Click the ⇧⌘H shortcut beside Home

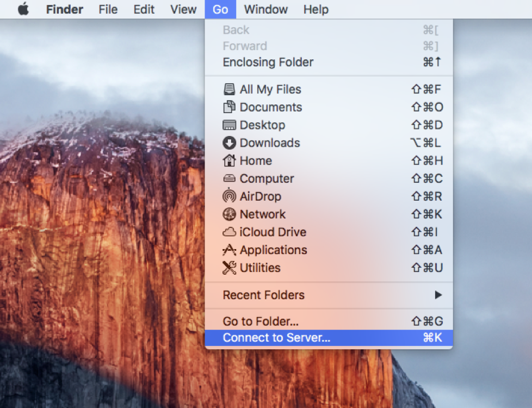tap(427, 160)
